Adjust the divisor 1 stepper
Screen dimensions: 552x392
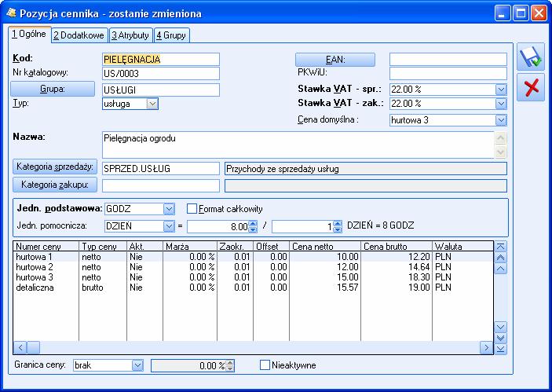point(338,226)
